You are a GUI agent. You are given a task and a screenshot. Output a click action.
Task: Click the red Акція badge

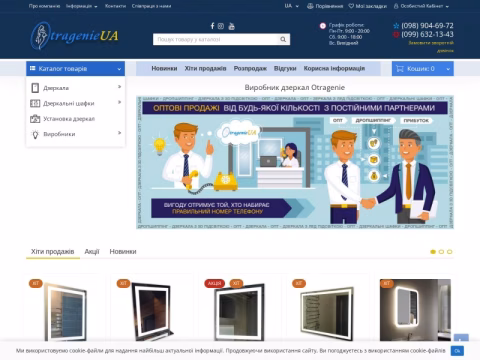click(x=214, y=283)
